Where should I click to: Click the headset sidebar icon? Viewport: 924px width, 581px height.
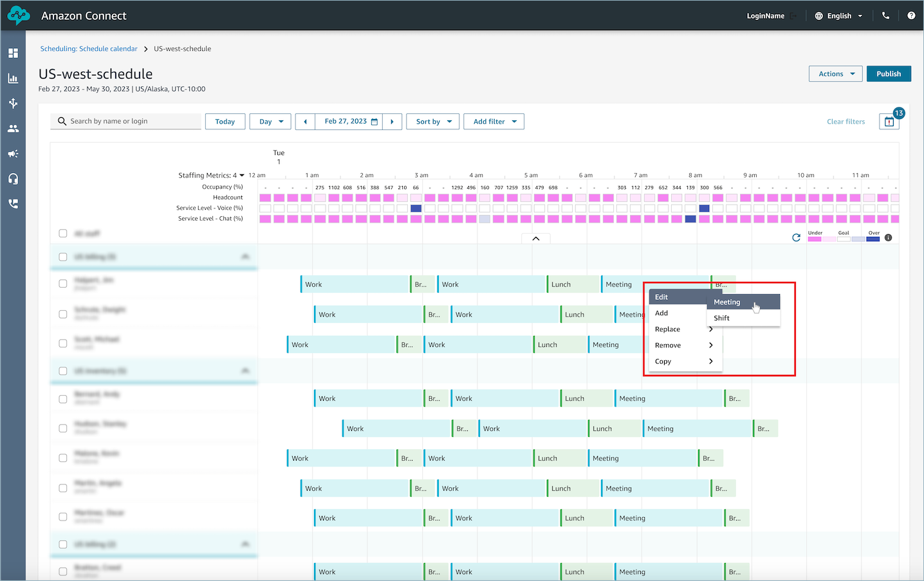point(13,179)
